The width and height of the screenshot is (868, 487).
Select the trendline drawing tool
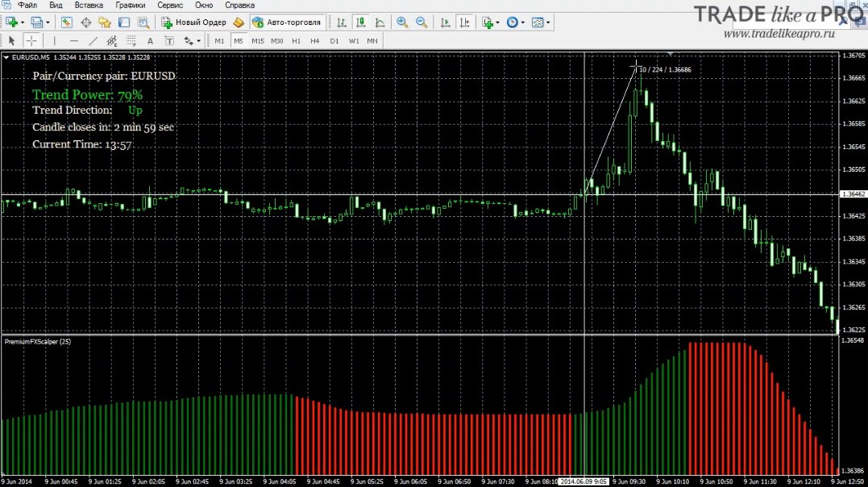pyautogui.click(x=93, y=40)
